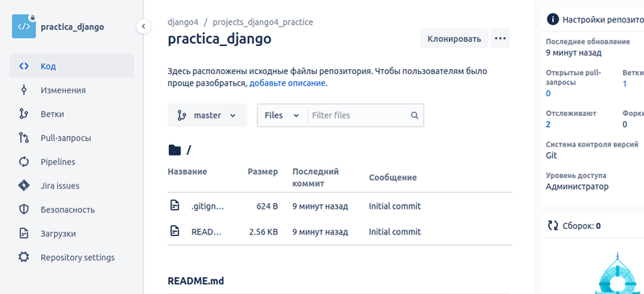The image size is (644, 294).
Task: Open Jira issues in the sidebar
Action: 72,185
